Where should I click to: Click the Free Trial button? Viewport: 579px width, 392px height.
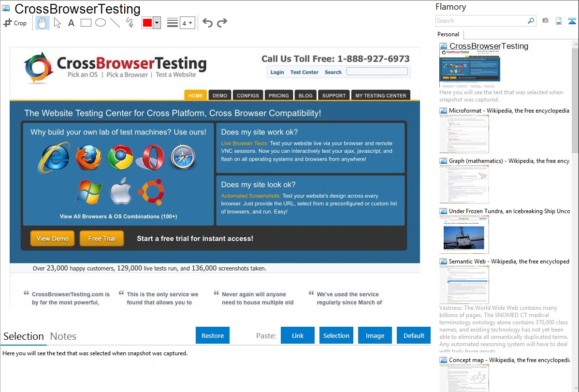(x=101, y=238)
